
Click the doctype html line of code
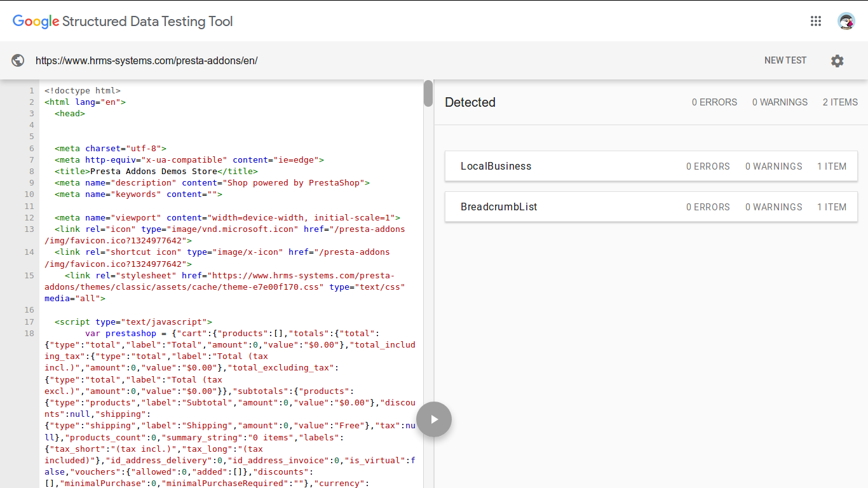click(83, 91)
